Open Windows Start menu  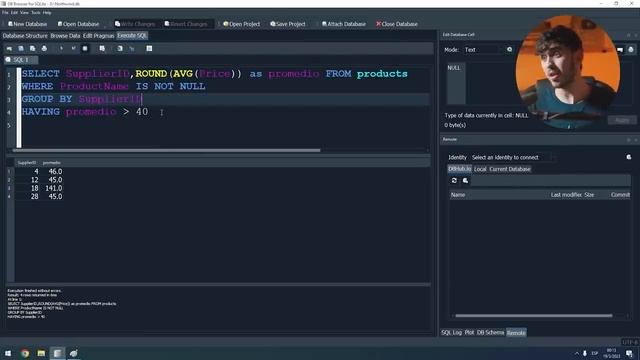tap(8, 353)
